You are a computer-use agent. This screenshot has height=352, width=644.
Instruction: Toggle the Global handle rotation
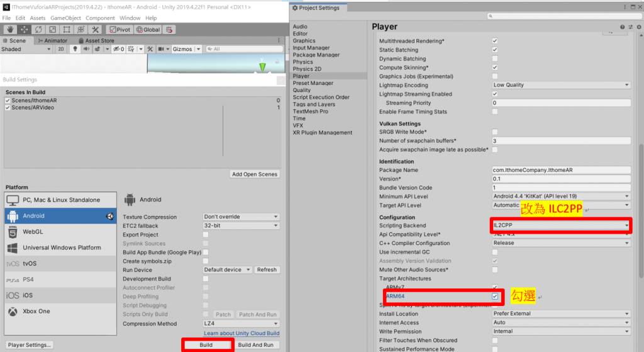coord(148,30)
